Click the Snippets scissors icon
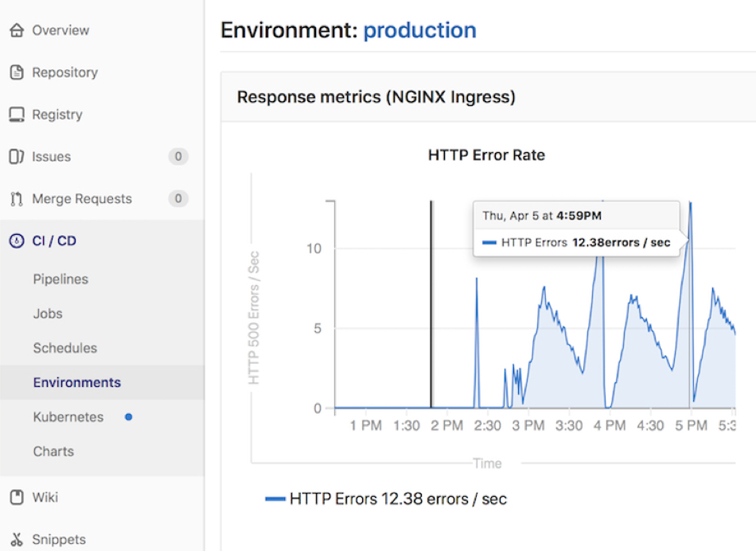The height and width of the screenshot is (551, 756). (16, 540)
